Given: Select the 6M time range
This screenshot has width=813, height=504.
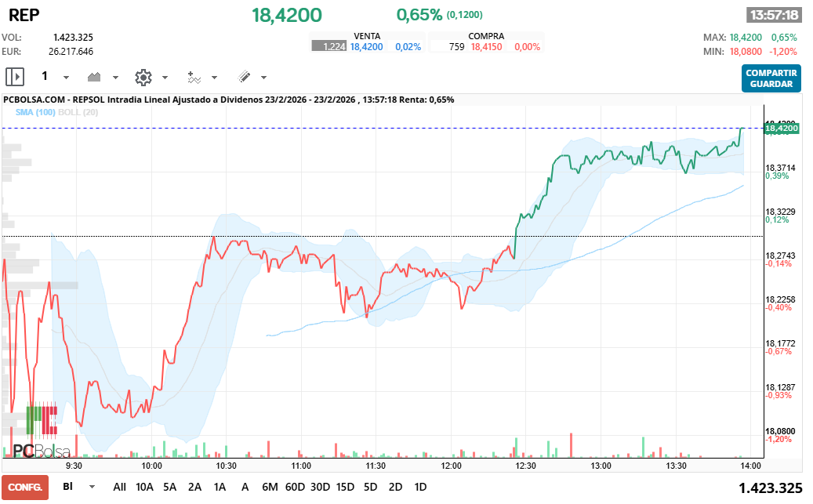Looking at the screenshot, I should [270, 487].
